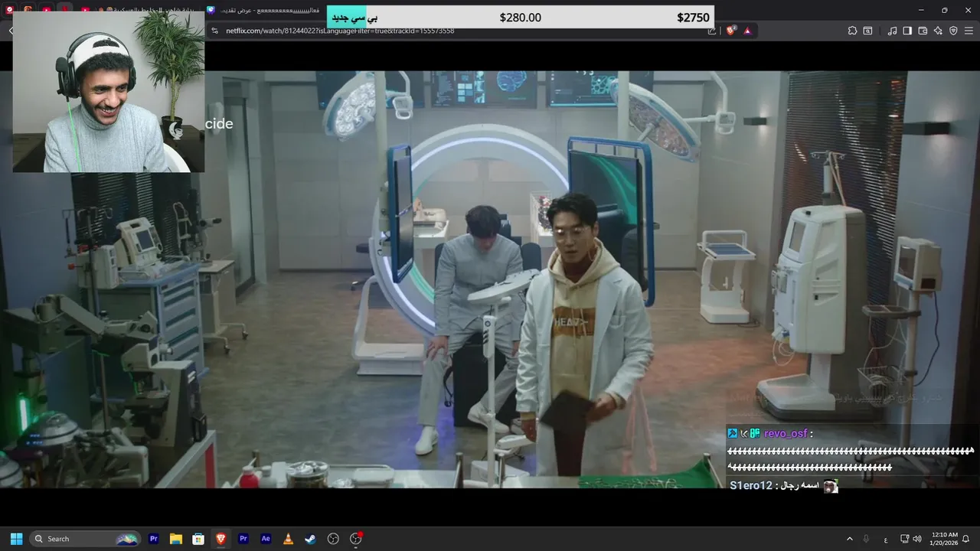Click the browser back arrow
Viewport: 980px width, 551px height.
11,31
